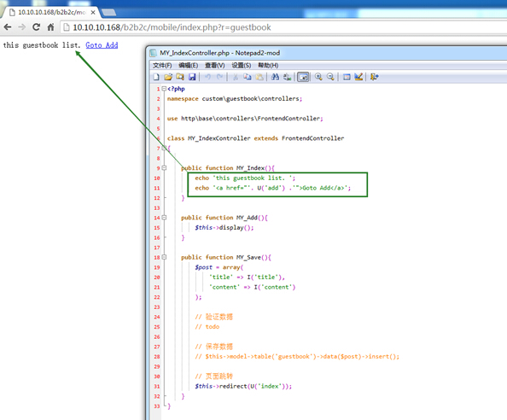Open a file with the folder icon
The width and height of the screenshot is (507, 420).
[168, 77]
